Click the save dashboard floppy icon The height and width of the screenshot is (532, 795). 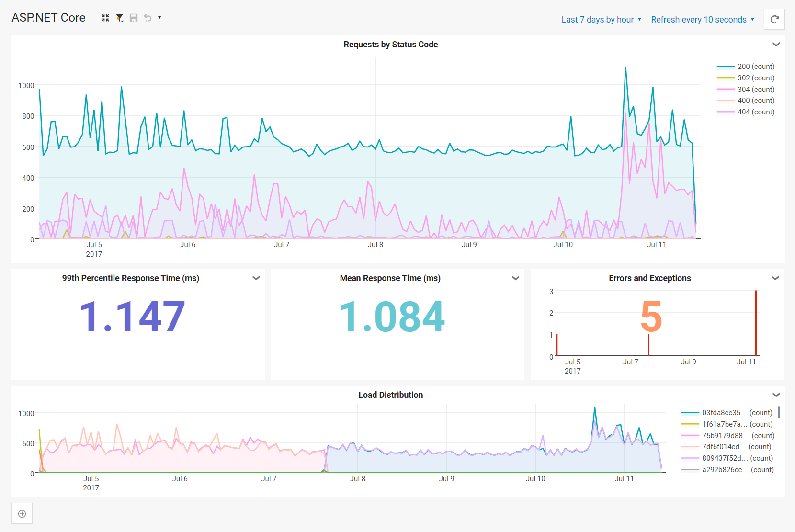(134, 18)
